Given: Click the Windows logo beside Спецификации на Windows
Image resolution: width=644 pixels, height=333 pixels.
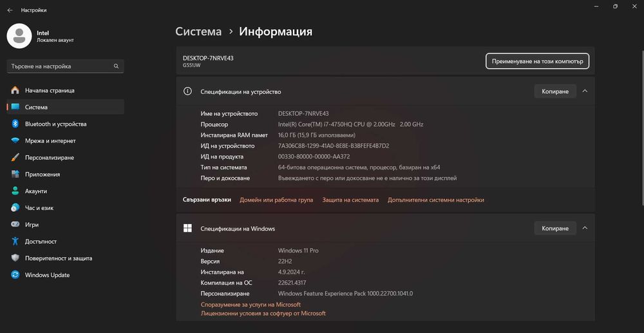Looking at the screenshot, I should pos(187,228).
